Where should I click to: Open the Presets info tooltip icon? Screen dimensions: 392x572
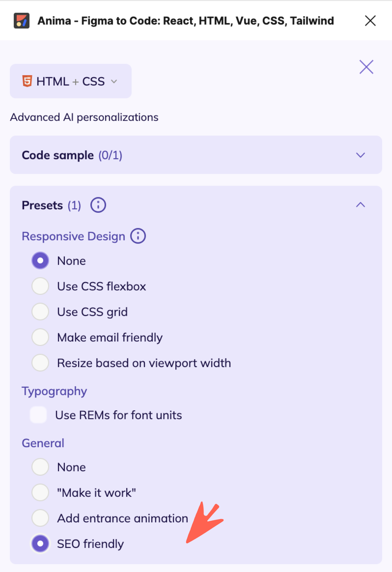coord(98,204)
